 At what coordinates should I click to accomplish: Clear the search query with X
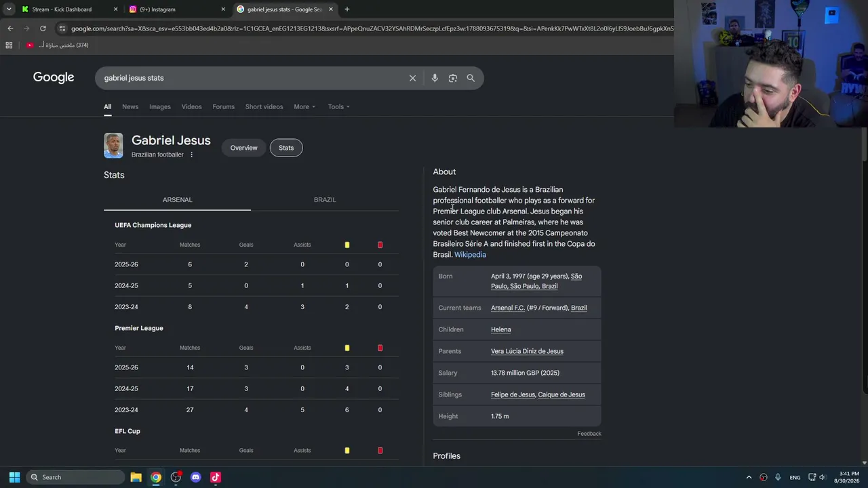tap(412, 78)
